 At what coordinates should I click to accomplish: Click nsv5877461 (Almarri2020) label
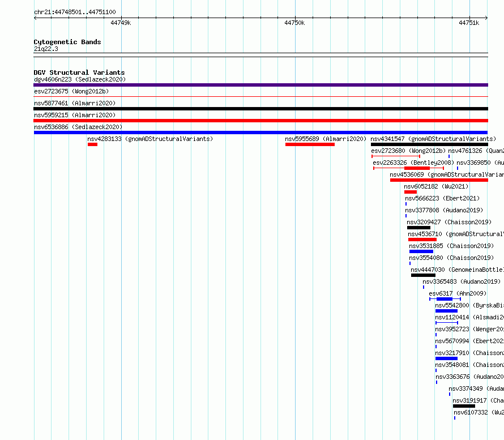tap(75, 103)
